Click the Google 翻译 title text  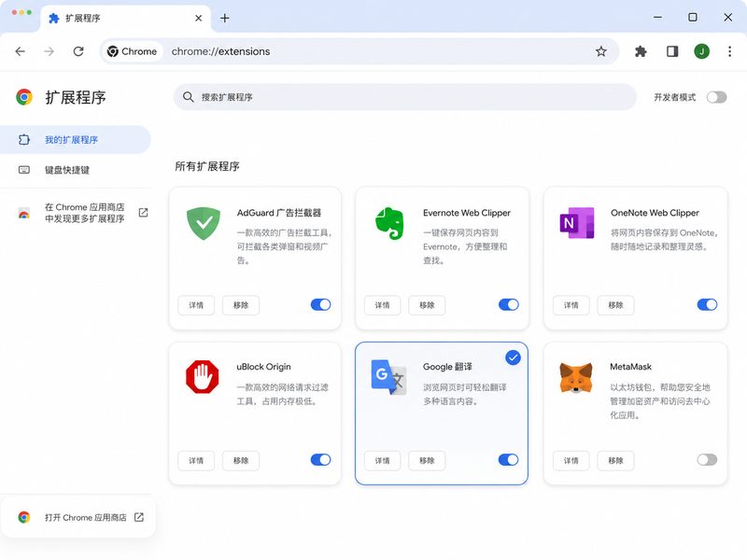coord(447,367)
